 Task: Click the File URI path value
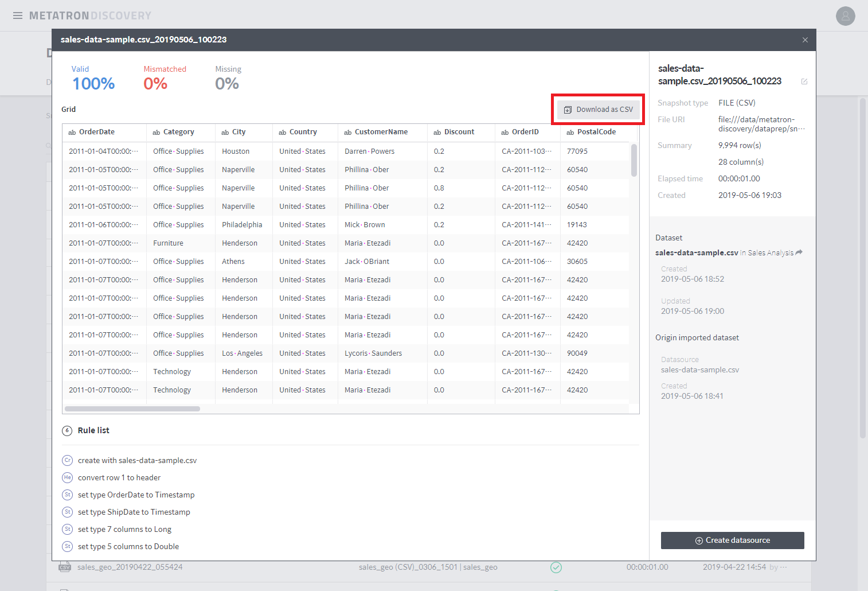tap(761, 124)
